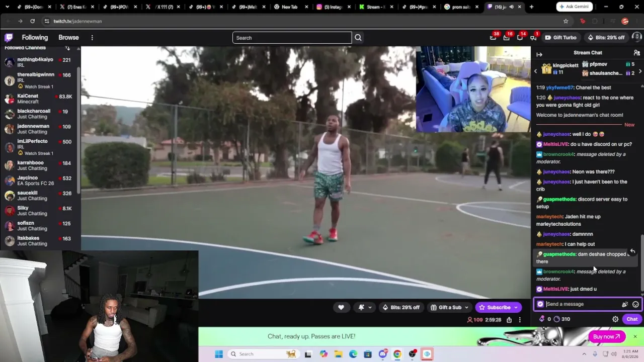Open nothingb4kaiyo's channel in the sidebar
Screen dimensions: 644x362
point(40,62)
